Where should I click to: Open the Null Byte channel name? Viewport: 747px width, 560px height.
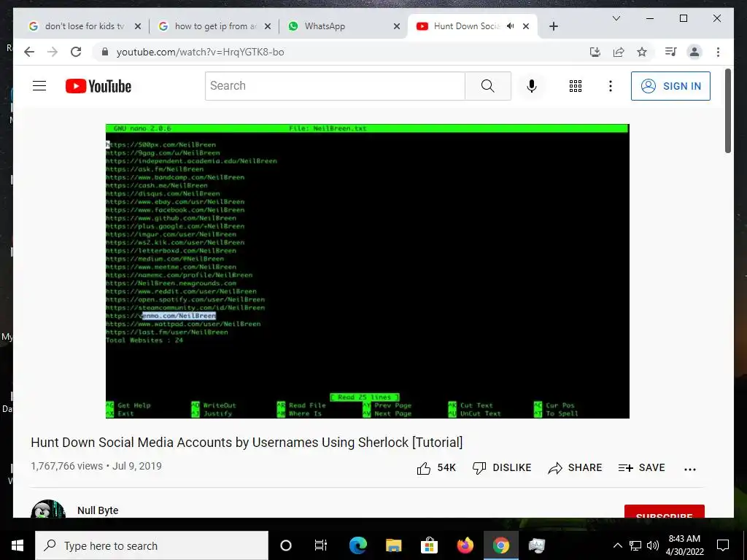click(98, 510)
